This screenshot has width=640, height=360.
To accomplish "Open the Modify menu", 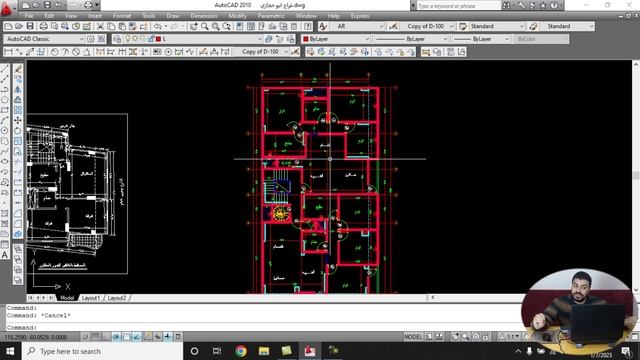I will click(237, 16).
